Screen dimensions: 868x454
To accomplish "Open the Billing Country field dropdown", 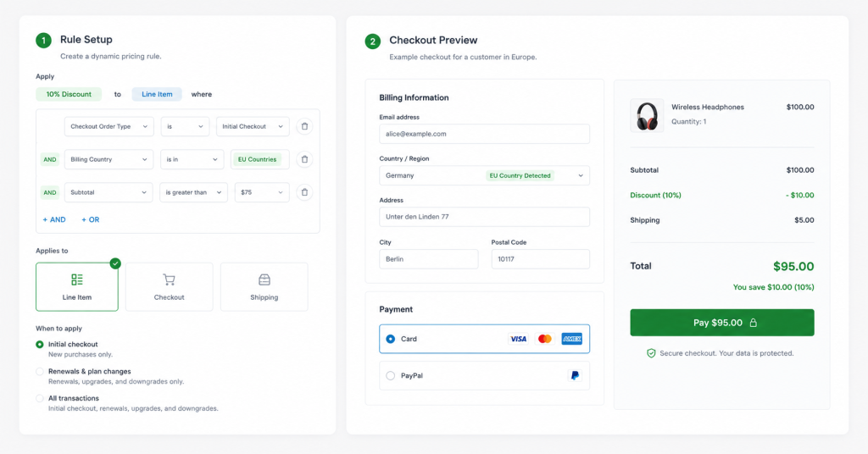I will coord(108,159).
